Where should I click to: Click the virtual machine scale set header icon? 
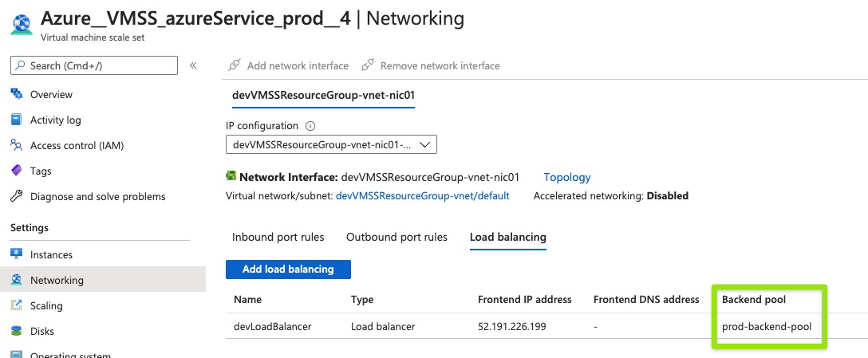(x=21, y=26)
